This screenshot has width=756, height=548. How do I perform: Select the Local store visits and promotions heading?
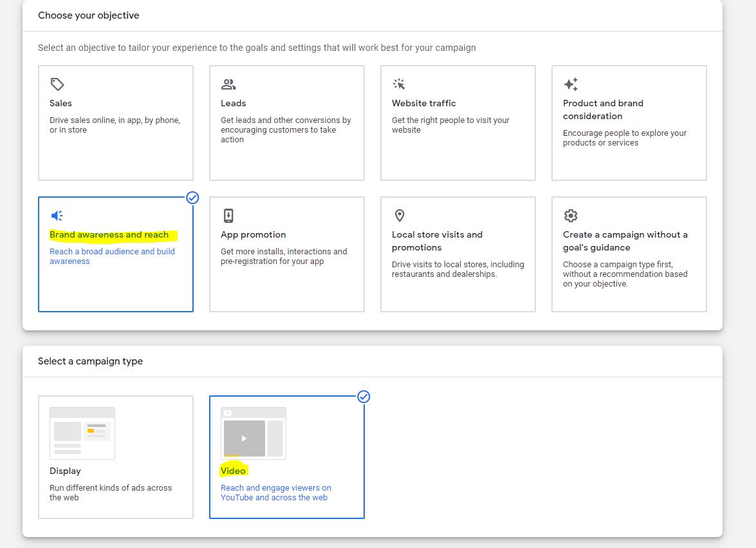coord(438,241)
